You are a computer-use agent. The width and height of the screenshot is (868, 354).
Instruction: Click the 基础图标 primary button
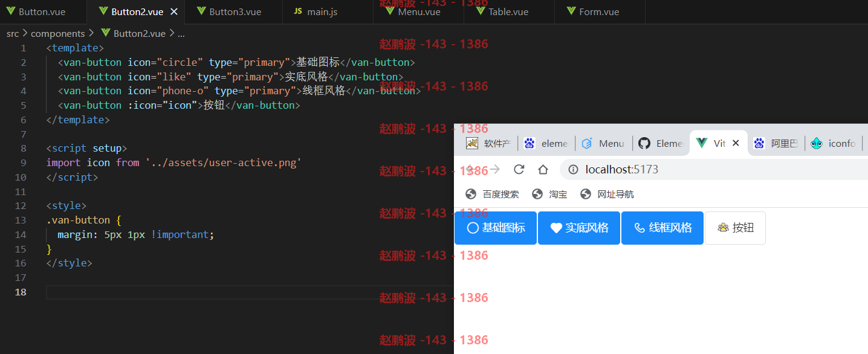(x=496, y=228)
